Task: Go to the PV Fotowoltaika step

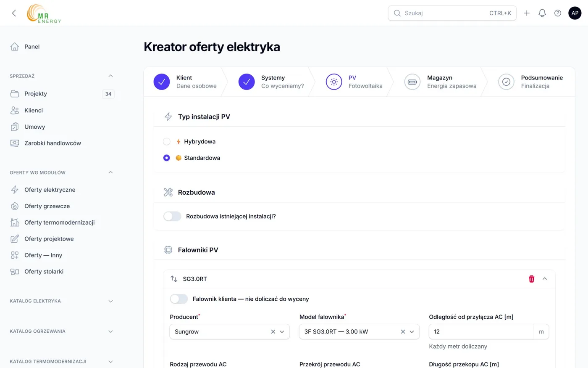Action: coord(354,82)
